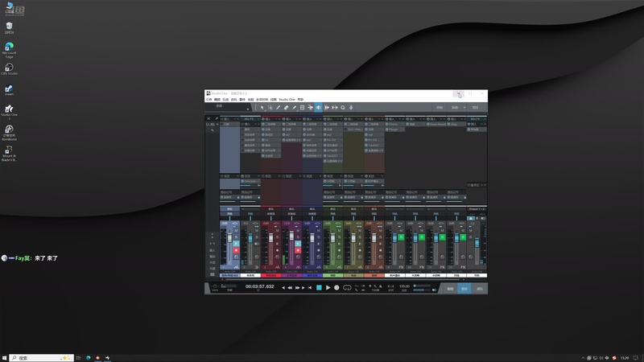
Task: Open OBS Studio desktop shortcut
Action: 9,69
